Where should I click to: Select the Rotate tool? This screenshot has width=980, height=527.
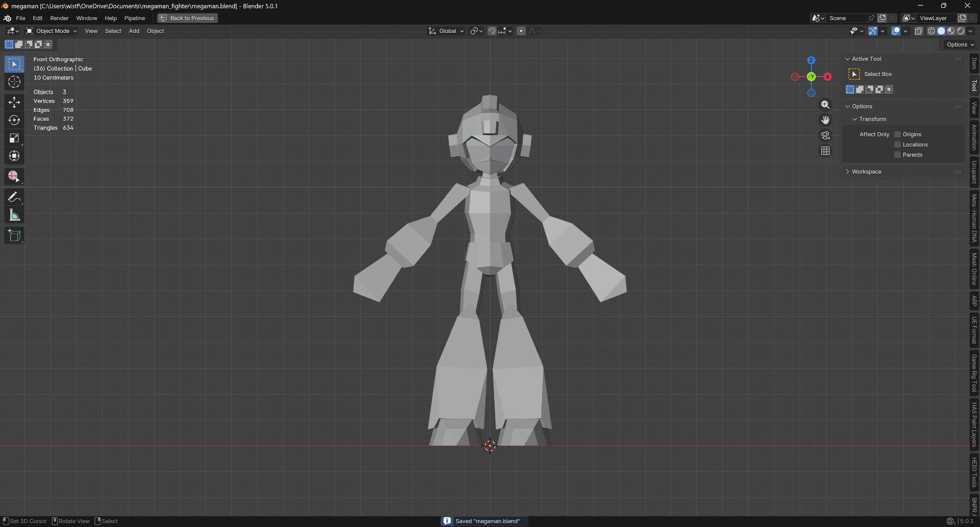click(14, 120)
